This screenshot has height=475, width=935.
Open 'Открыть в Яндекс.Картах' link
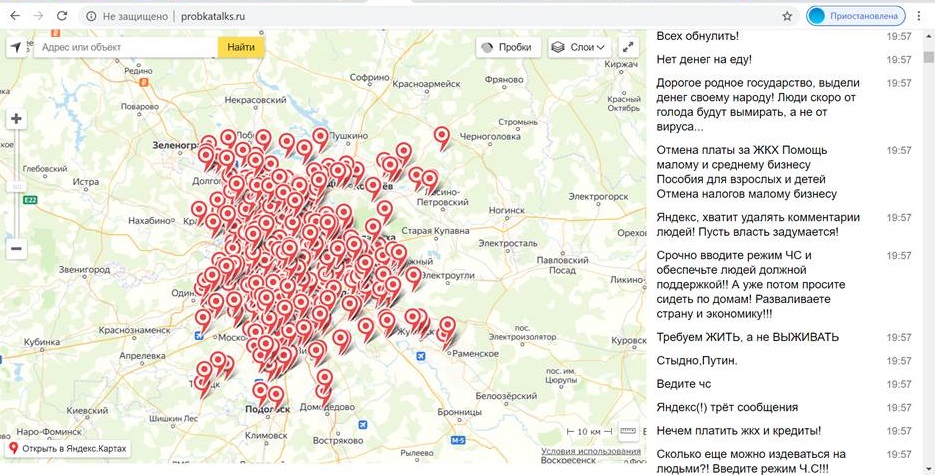click(67, 448)
